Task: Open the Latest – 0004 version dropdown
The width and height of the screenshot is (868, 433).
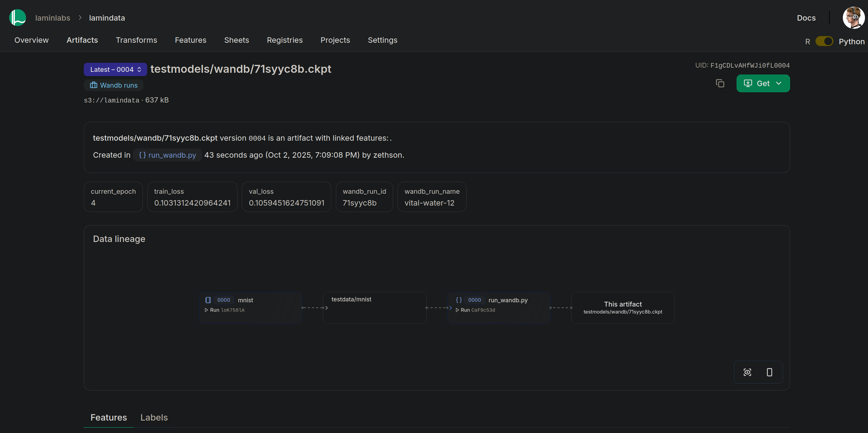Action: [115, 69]
